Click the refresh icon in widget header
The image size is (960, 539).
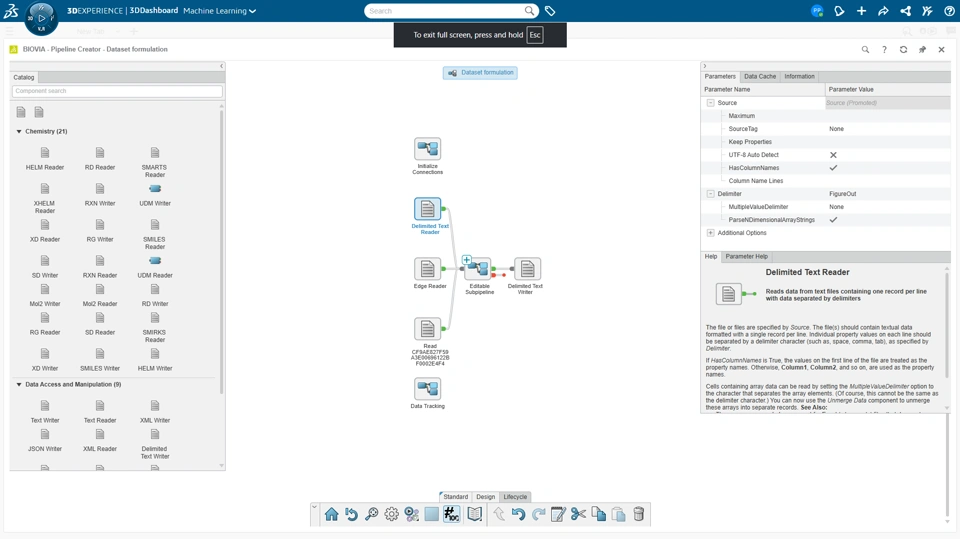coord(903,50)
